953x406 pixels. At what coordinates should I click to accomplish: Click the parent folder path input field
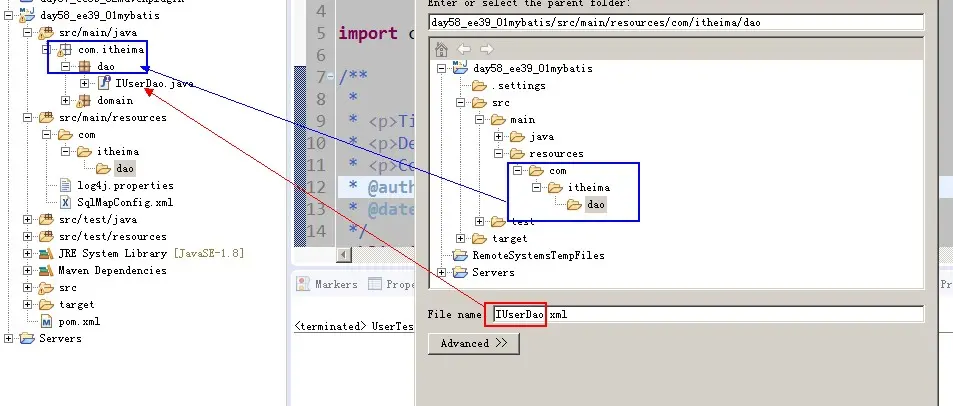676,22
